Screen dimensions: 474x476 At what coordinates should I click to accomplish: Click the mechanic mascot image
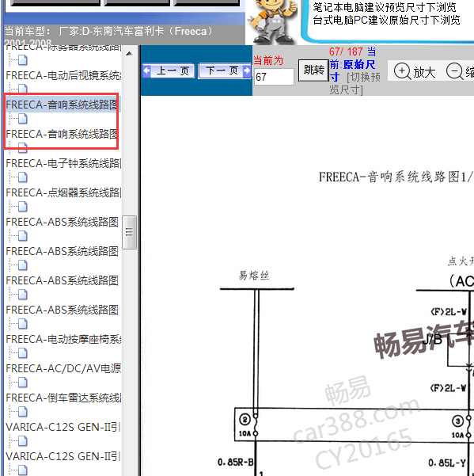pos(272,22)
